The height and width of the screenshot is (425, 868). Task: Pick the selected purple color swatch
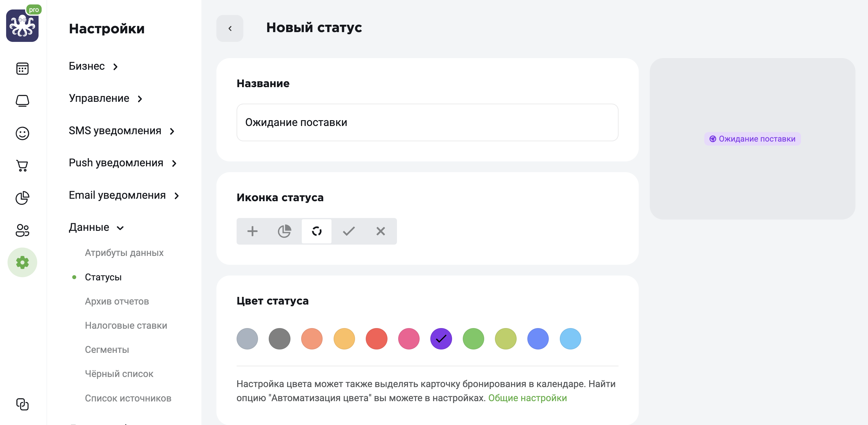441,339
